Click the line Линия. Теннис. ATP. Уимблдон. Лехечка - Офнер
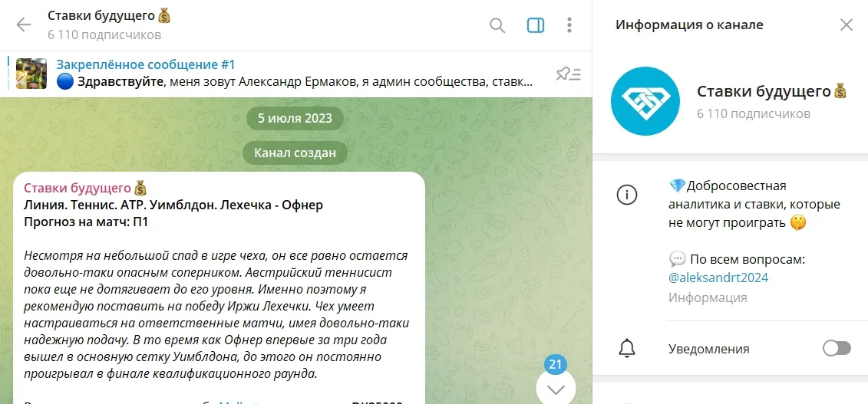The width and height of the screenshot is (868, 404). pos(173,205)
